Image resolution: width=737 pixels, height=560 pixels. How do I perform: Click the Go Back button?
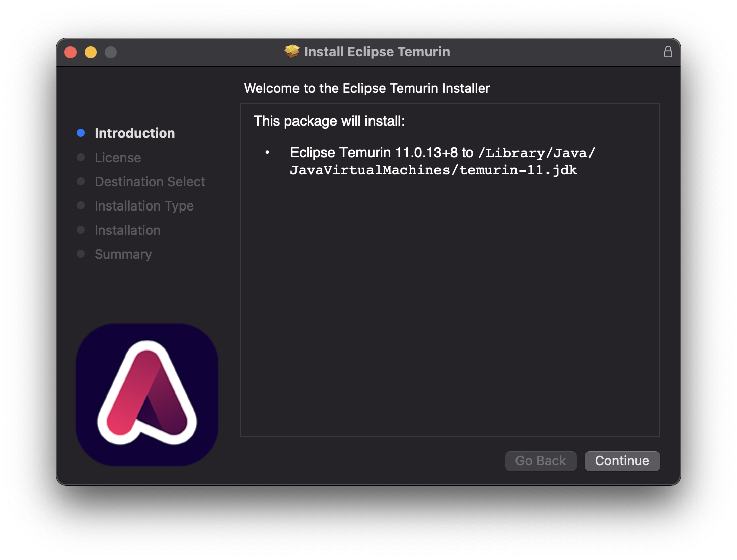[541, 461]
